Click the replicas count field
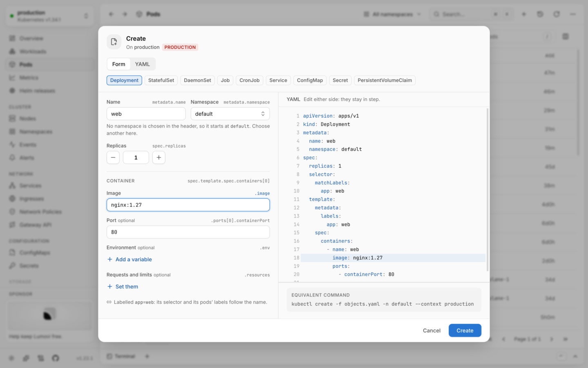This screenshot has height=368, width=588. tap(136, 158)
